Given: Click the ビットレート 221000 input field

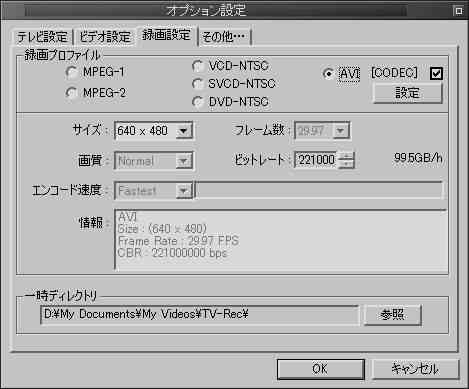Looking at the screenshot, I should pos(316,160).
